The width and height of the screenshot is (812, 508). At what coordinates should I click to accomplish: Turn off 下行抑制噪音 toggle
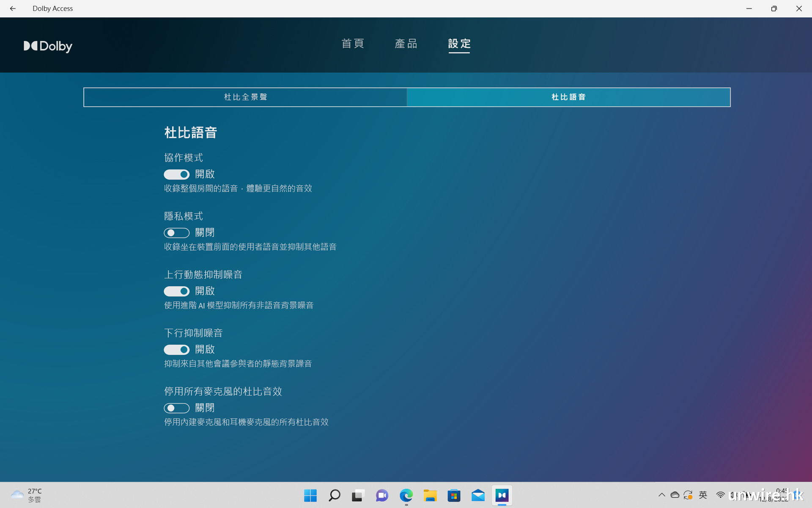176,350
